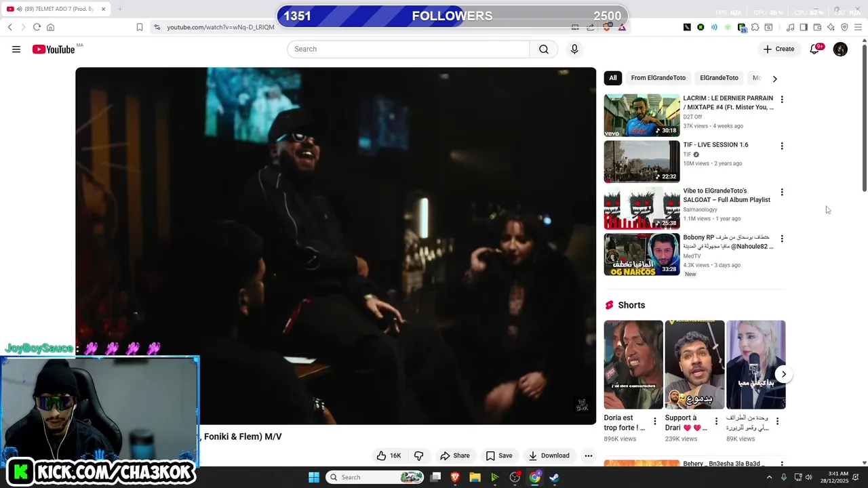
Task: Open the Doria est trop forte short thumbnail
Action: click(633, 365)
